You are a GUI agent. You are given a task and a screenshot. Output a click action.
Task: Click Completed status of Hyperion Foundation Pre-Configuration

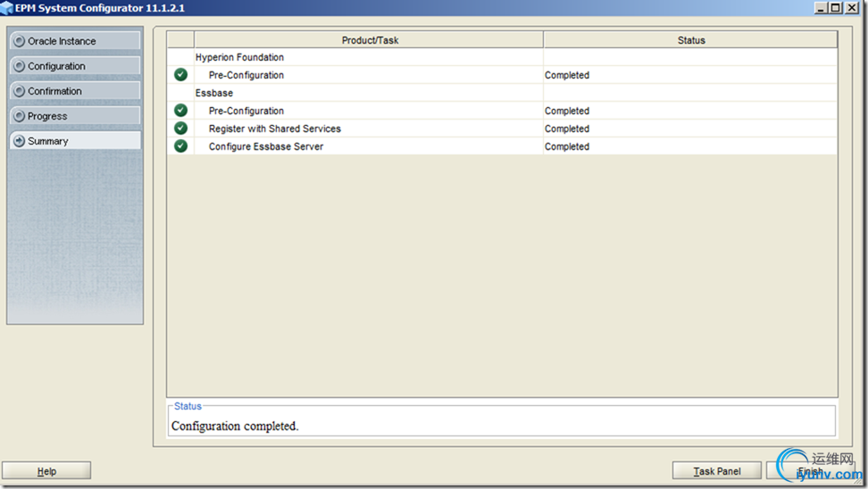(x=567, y=75)
